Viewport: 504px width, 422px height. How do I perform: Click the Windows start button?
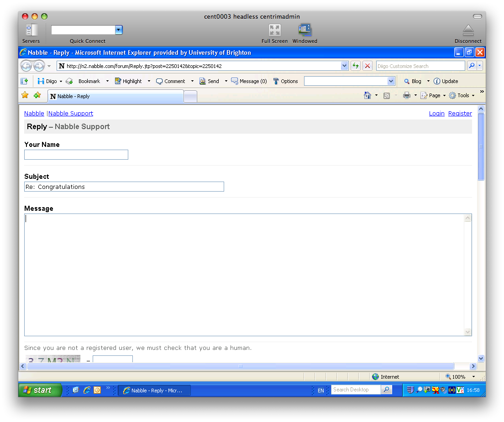pyautogui.click(x=40, y=390)
